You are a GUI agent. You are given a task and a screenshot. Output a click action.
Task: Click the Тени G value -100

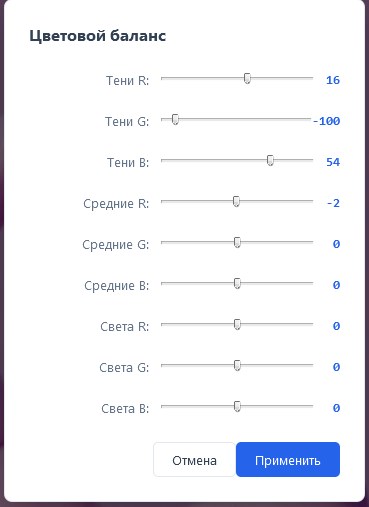click(x=326, y=121)
